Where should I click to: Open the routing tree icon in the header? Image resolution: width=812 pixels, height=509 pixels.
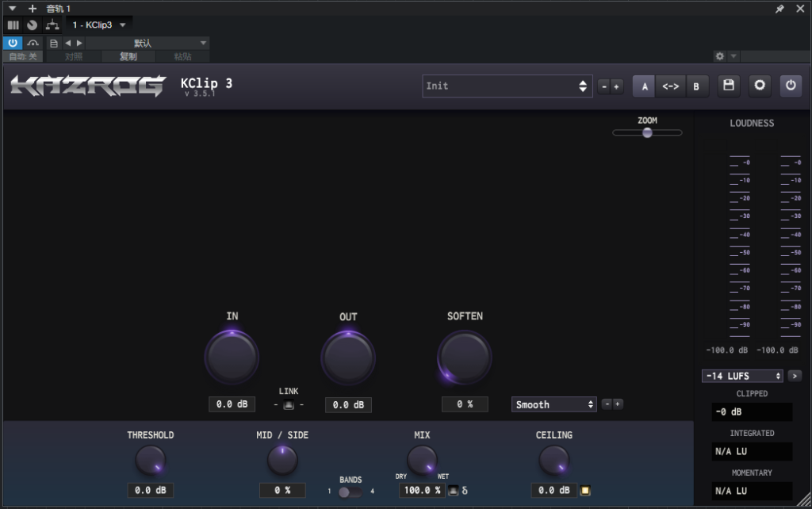[x=52, y=25]
